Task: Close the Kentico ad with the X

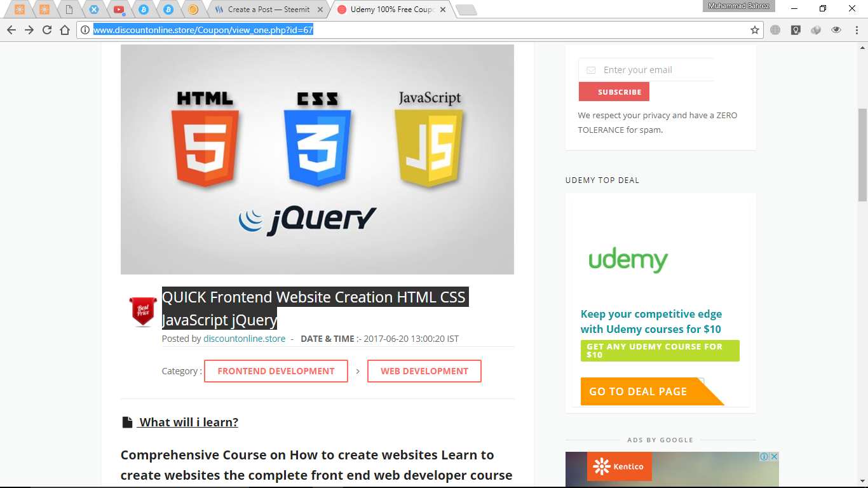Action: pyautogui.click(x=774, y=456)
